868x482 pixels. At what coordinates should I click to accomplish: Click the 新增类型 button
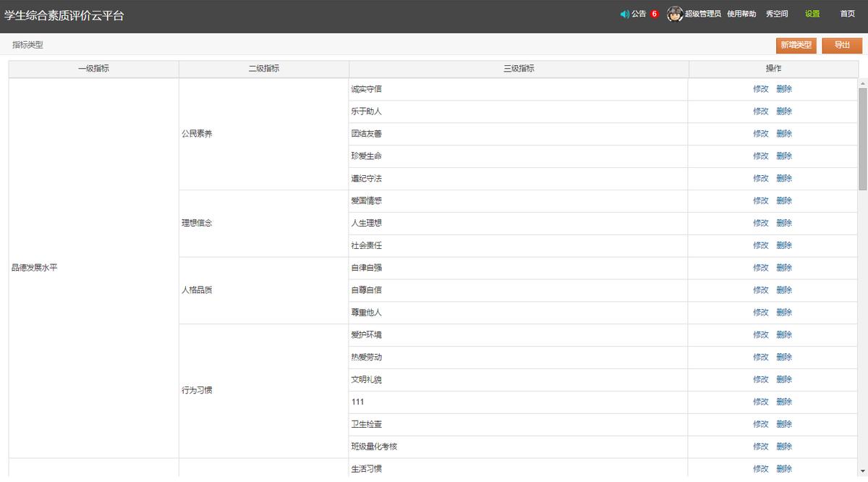796,45
